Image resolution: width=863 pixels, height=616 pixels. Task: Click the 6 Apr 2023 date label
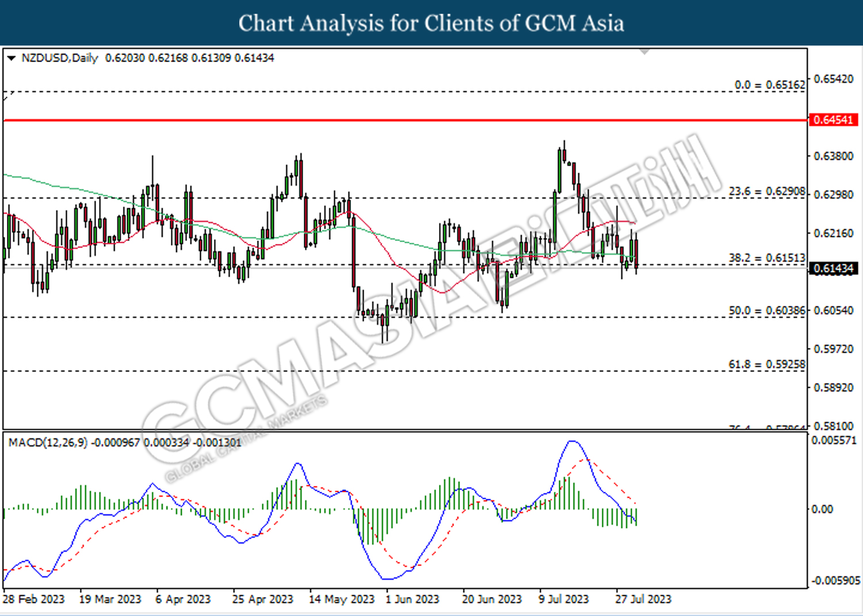click(x=183, y=599)
